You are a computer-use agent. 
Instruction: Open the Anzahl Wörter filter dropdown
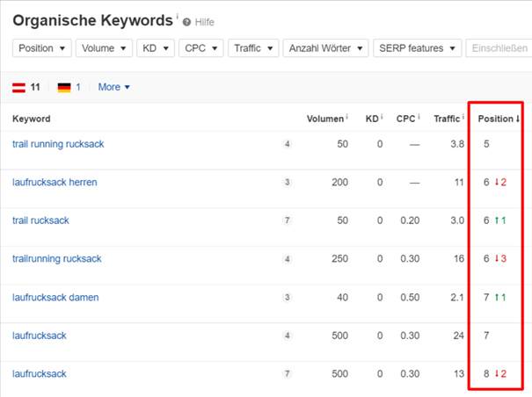point(325,48)
